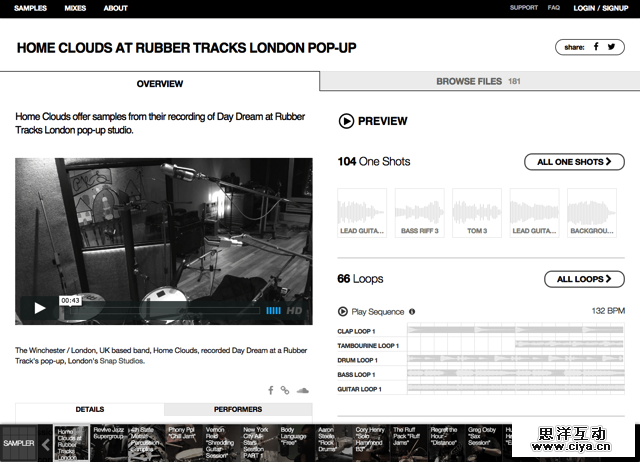Click the ALL LOOPS button
640x462 pixels.
tap(584, 279)
